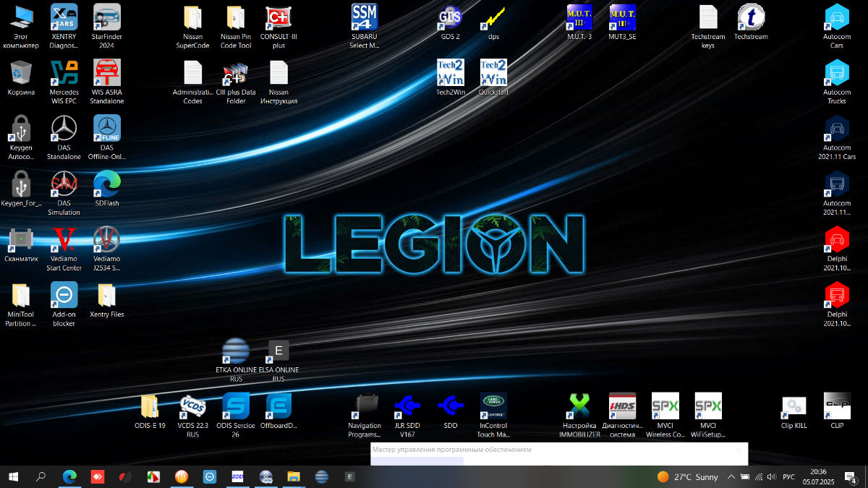This screenshot has width=868, height=488.
Task: Select Keygen_For_ desktop shortcut
Action: point(21,184)
